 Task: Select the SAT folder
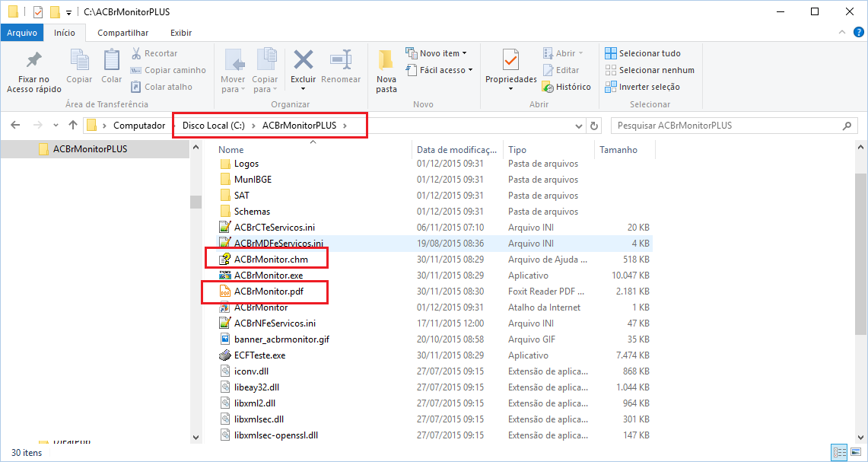242,196
